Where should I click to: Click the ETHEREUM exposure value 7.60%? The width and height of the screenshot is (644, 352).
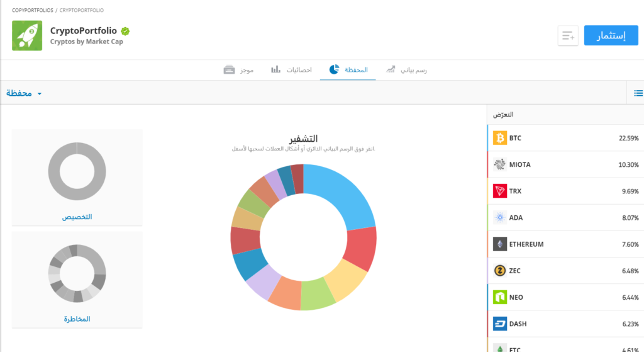tap(630, 244)
